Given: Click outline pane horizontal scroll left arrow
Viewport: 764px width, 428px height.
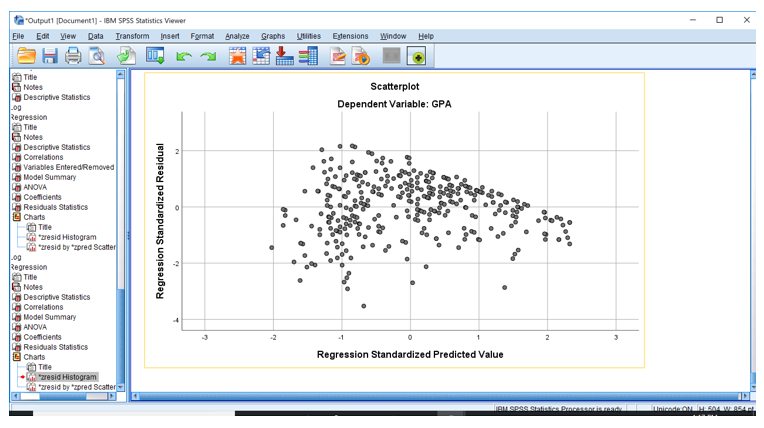Looking at the screenshot, I should point(15,396).
